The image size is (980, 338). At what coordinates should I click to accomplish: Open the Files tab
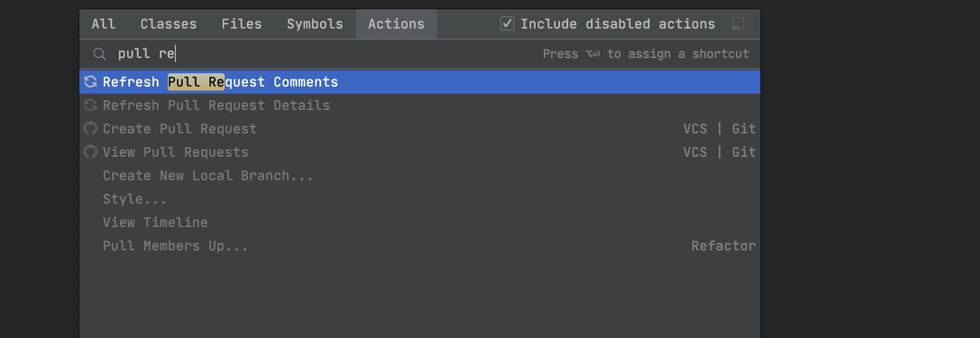pos(242,24)
